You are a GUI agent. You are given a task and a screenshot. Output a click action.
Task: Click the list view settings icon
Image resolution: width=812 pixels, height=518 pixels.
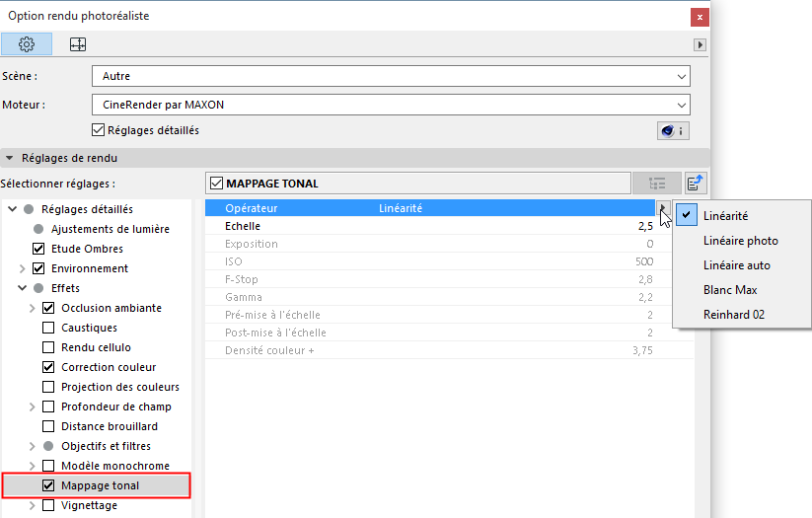[657, 184]
